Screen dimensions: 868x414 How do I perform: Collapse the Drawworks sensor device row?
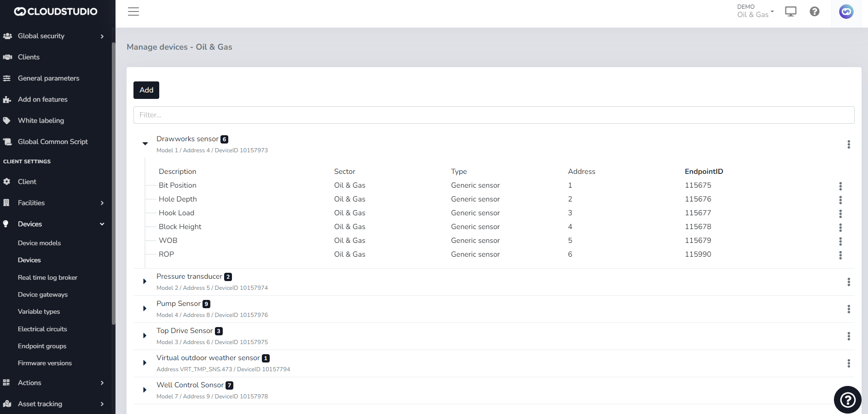click(x=145, y=144)
